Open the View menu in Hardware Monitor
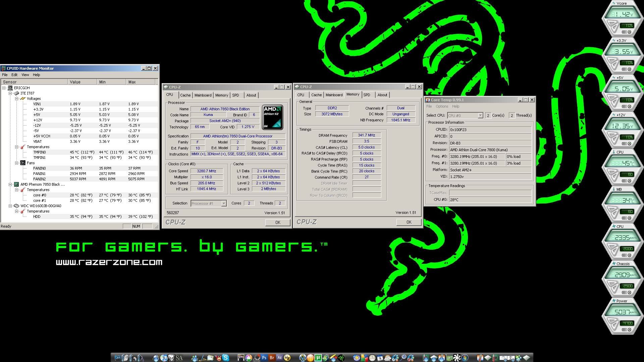The height and width of the screenshot is (362, 644). click(x=25, y=75)
